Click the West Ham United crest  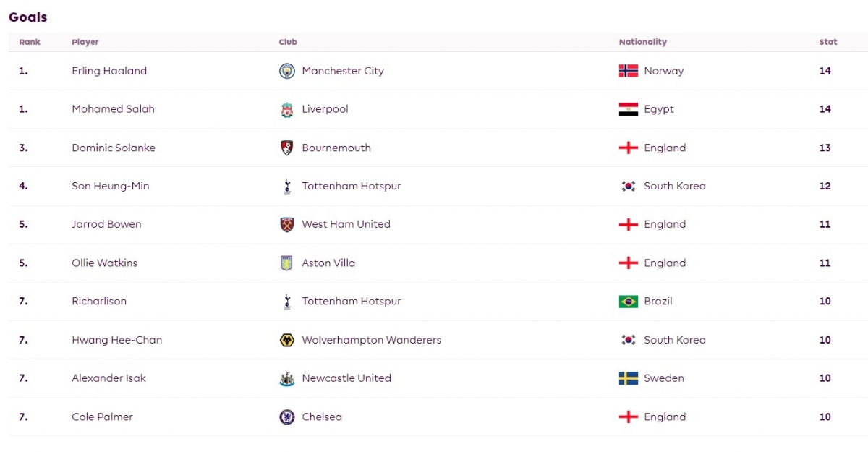coord(287,224)
